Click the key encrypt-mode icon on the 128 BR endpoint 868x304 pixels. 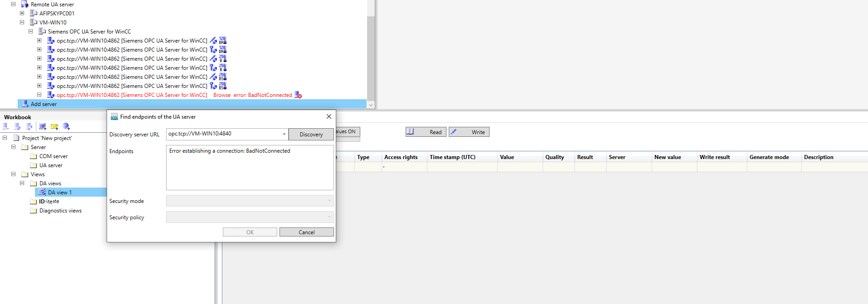[x=213, y=49]
